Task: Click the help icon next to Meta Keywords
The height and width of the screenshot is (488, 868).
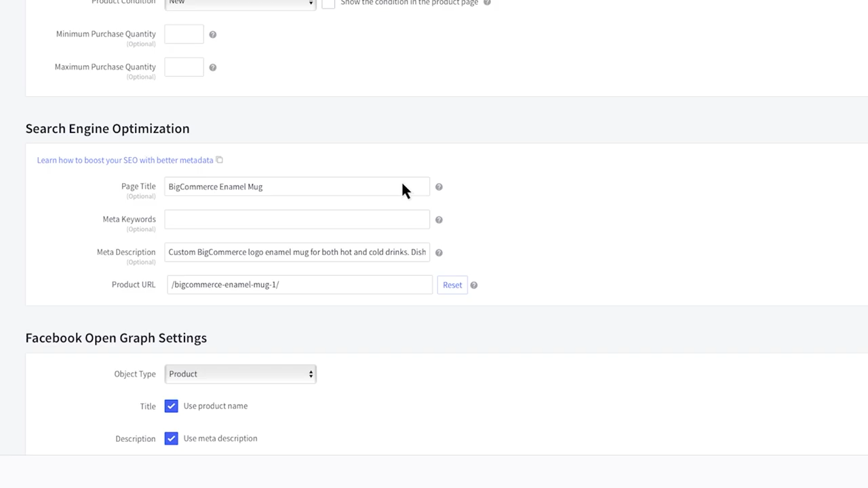Action: coord(439,219)
